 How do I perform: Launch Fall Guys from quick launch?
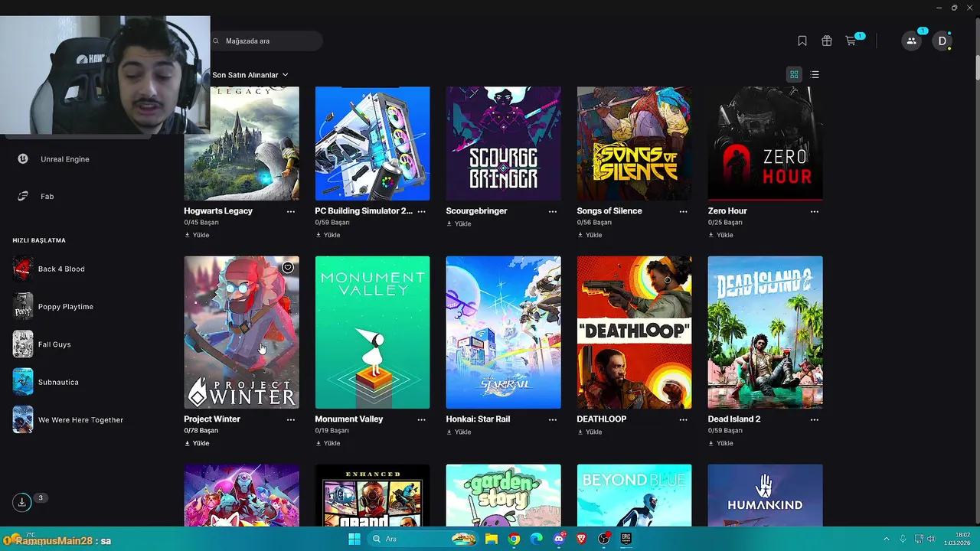[x=42, y=344]
